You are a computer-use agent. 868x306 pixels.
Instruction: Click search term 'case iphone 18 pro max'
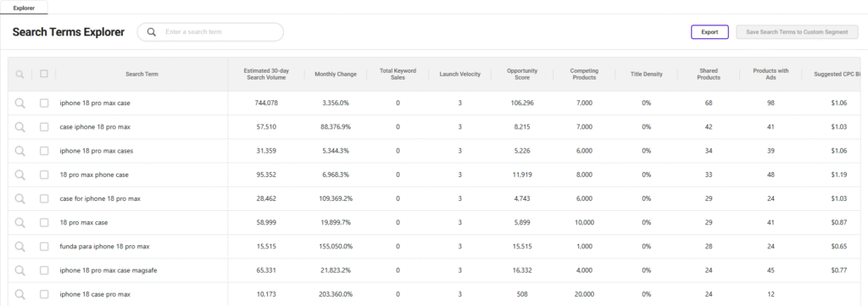point(95,126)
